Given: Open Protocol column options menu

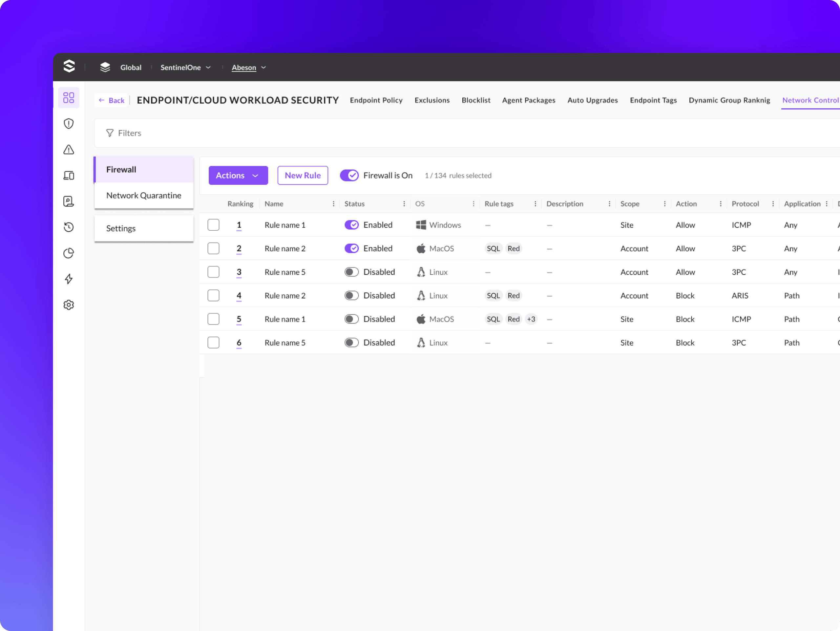Looking at the screenshot, I should 773,204.
